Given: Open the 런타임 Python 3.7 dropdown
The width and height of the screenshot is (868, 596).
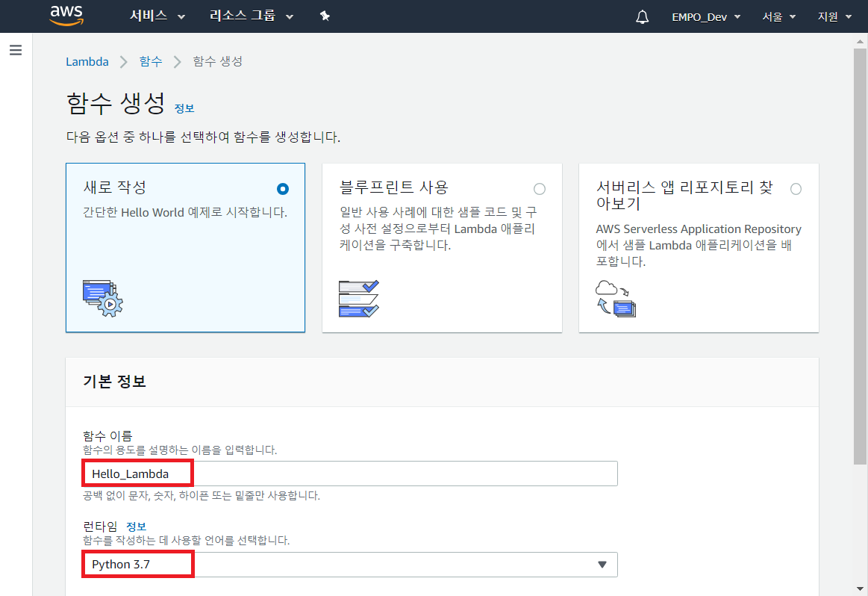Looking at the screenshot, I should click(350, 565).
